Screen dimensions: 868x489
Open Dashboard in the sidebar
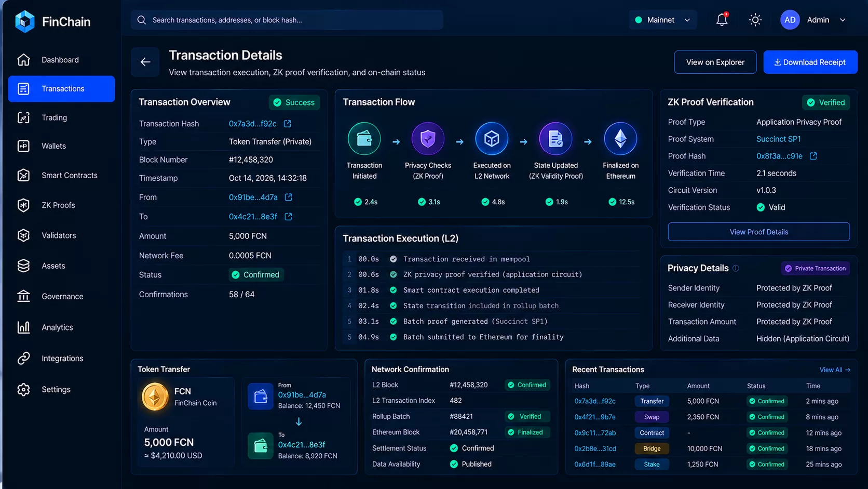point(61,60)
